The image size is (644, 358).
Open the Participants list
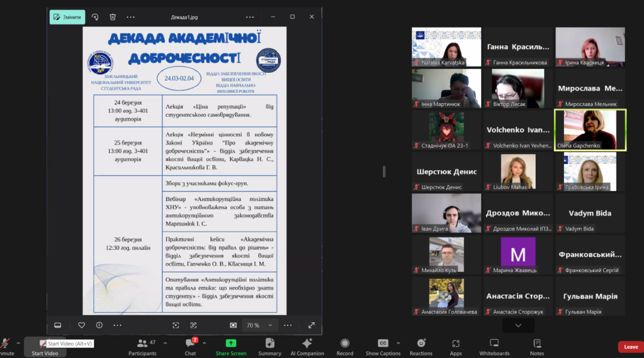pyautogui.click(x=143, y=346)
